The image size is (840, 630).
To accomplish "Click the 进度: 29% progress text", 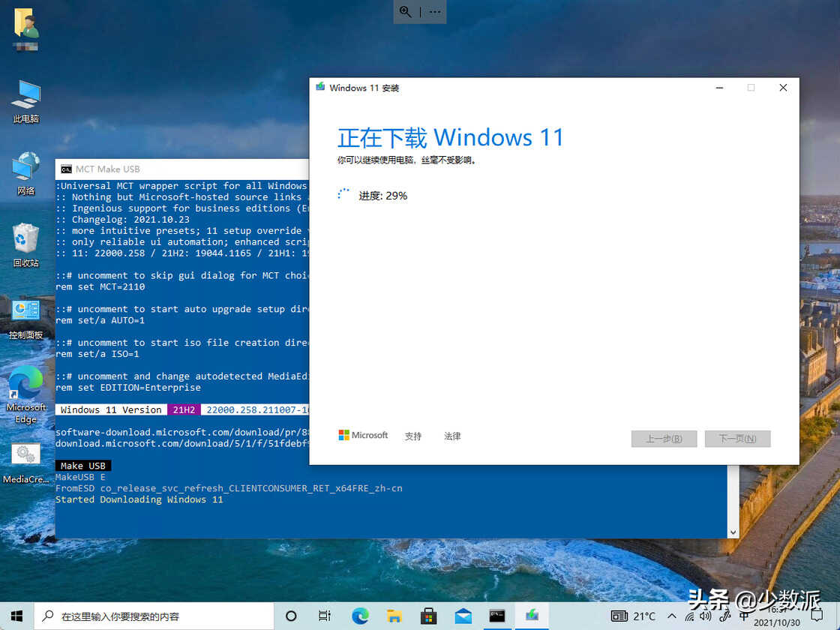I will tap(383, 196).
